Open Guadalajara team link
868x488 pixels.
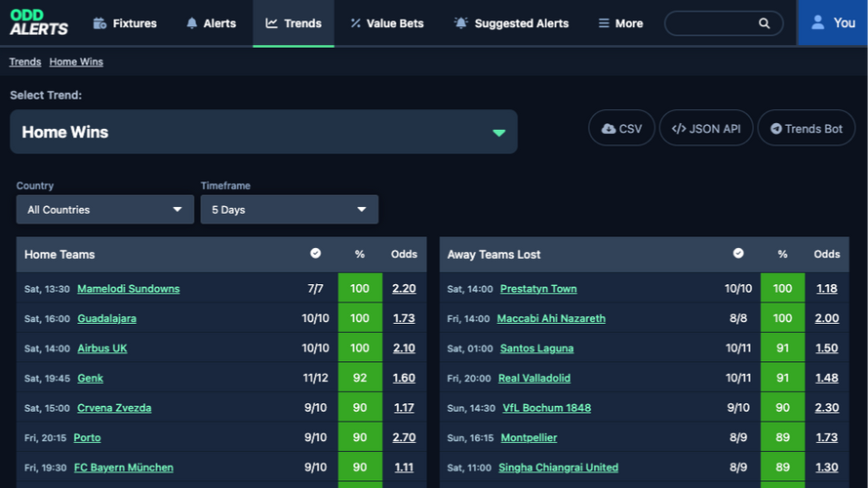(x=107, y=318)
